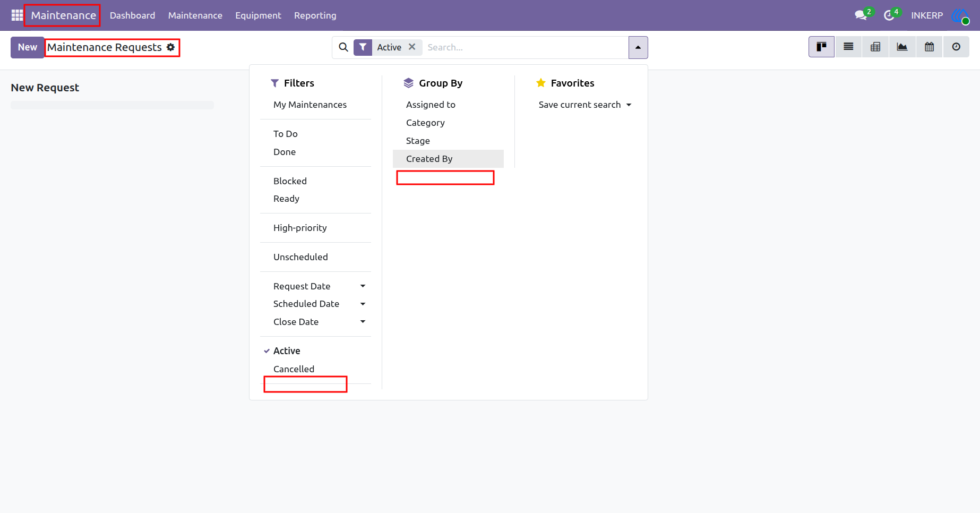Group by Assigned to

tap(448, 105)
